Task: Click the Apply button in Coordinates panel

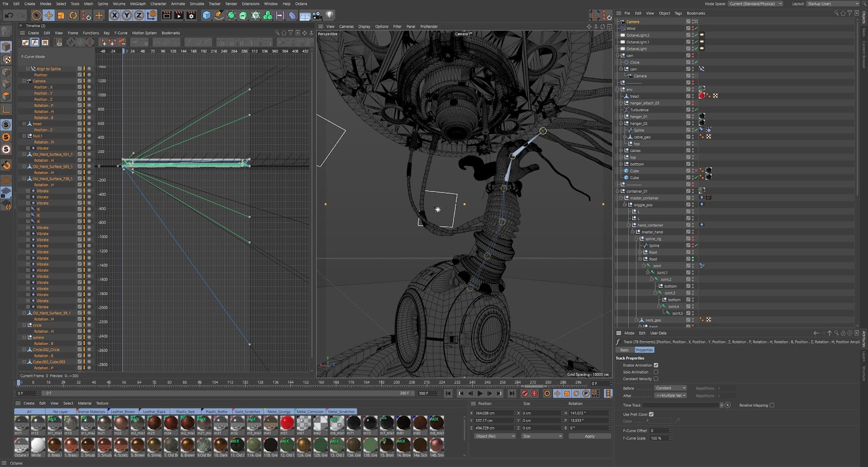Action: coord(589,436)
